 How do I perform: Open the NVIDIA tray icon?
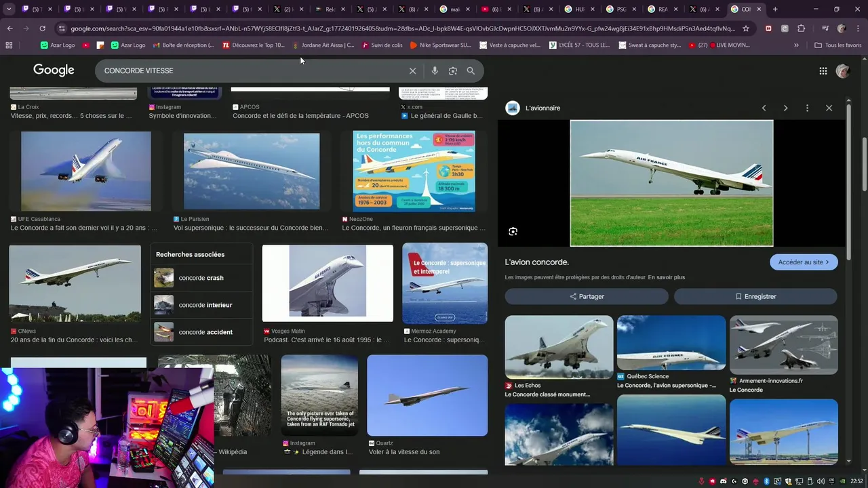[x=843, y=481]
